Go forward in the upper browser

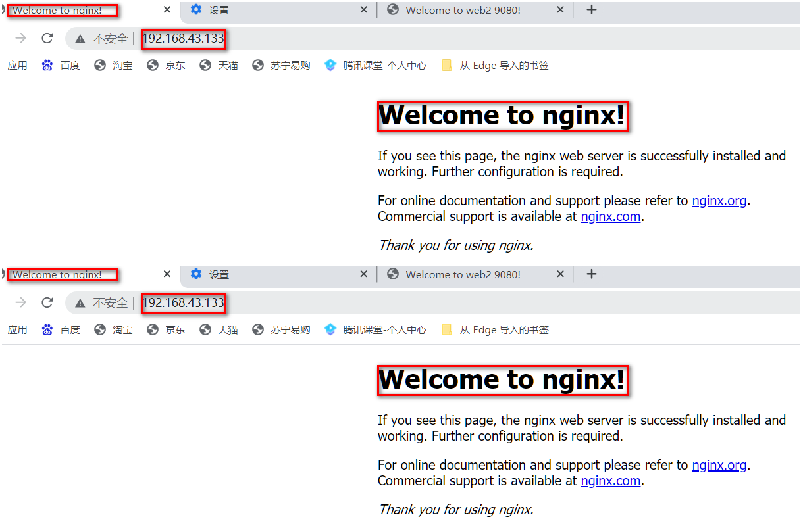[x=21, y=38]
